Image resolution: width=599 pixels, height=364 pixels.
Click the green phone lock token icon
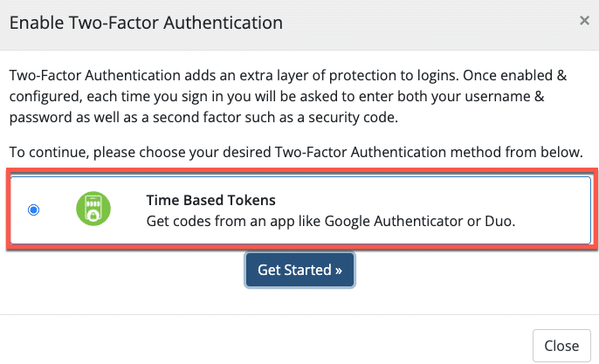pyautogui.click(x=93, y=210)
